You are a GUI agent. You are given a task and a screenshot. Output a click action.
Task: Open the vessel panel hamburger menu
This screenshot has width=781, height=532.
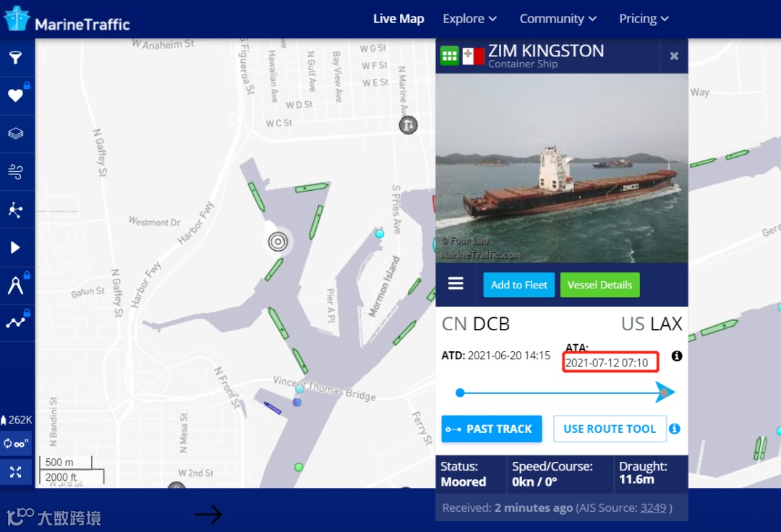coord(456,283)
